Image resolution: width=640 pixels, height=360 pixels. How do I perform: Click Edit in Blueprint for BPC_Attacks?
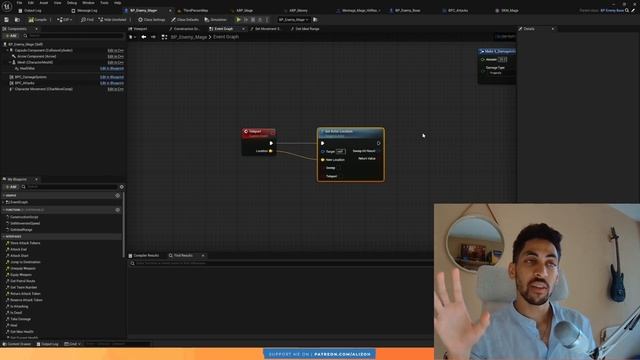pos(112,83)
